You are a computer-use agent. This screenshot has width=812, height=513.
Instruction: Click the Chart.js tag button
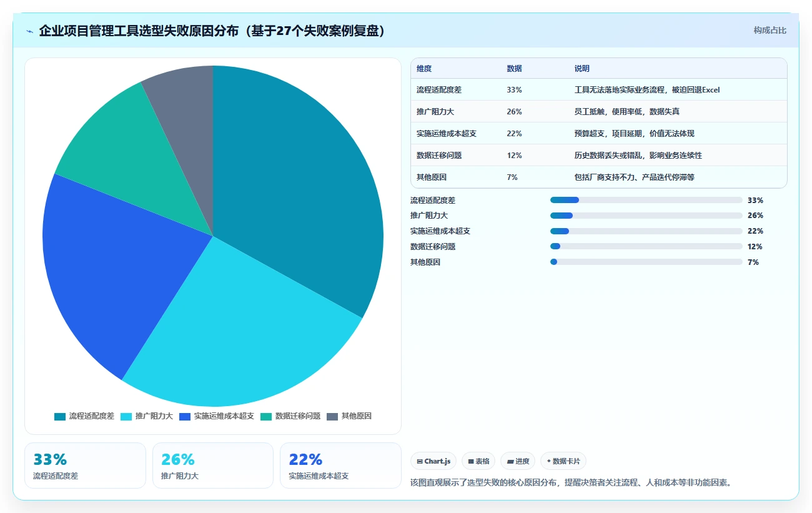point(433,461)
